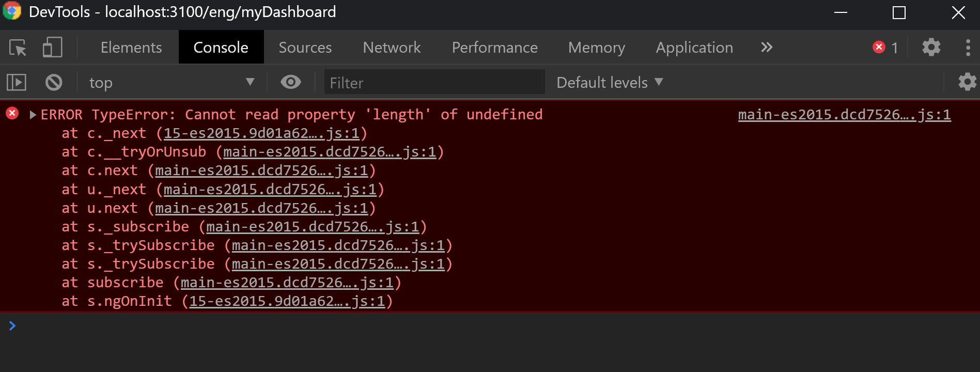Open the customize DevTools three-dot menu
The height and width of the screenshot is (372, 980).
969,47
